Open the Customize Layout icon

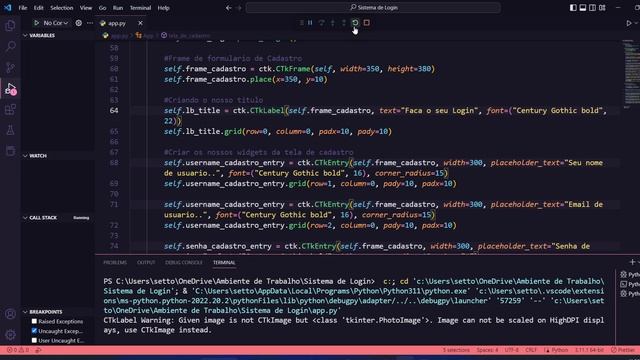(602, 8)
